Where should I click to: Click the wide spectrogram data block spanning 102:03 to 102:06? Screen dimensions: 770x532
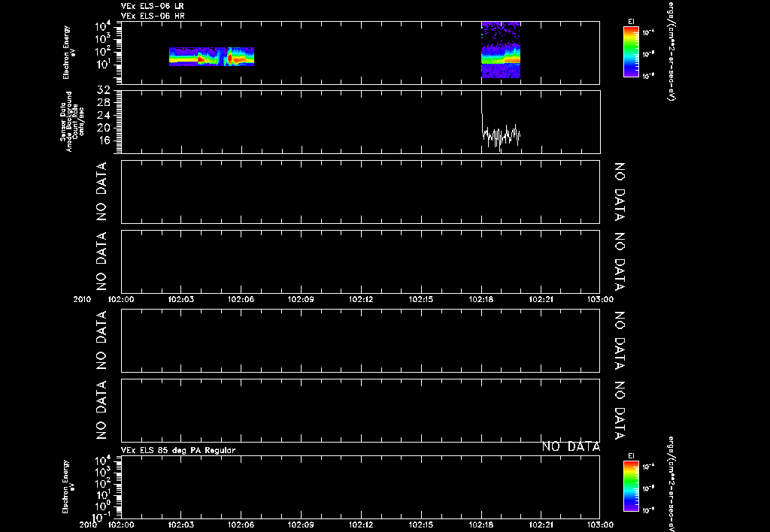(211, 56)
